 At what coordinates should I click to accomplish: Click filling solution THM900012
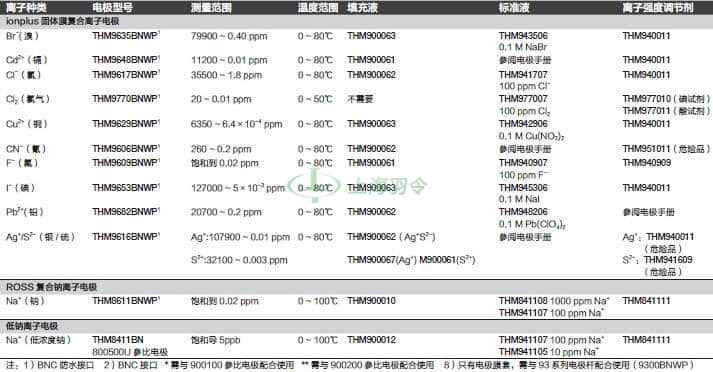click(x=372, y=340)
